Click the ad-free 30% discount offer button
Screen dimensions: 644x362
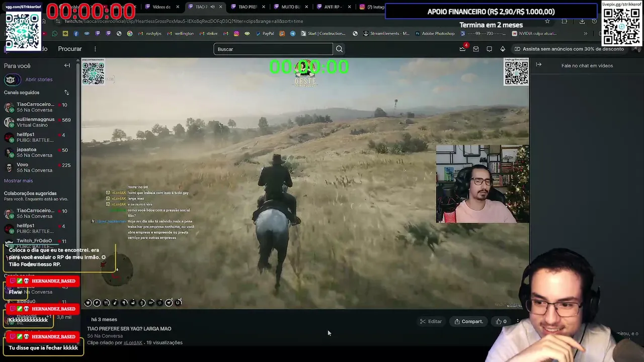click(569, 49)
